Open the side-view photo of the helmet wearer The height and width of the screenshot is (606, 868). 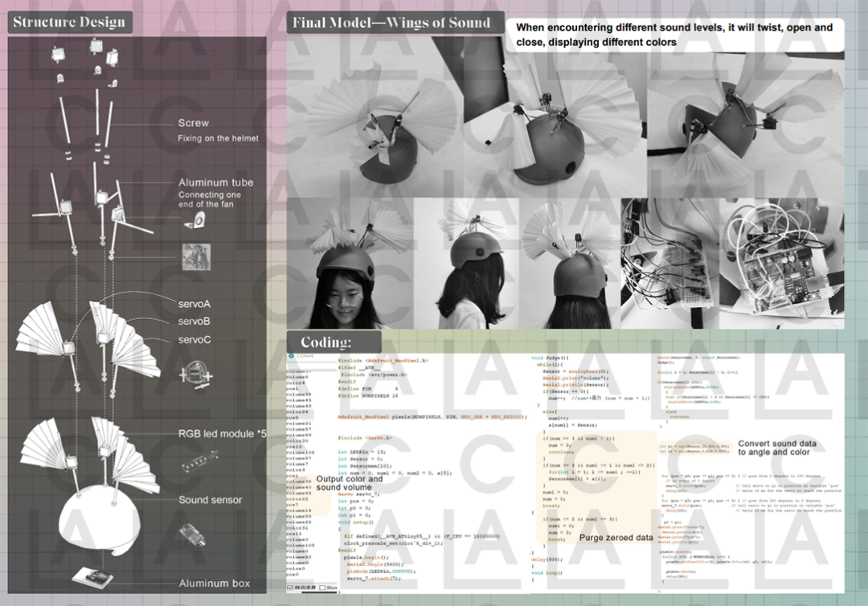click(466, 264)
